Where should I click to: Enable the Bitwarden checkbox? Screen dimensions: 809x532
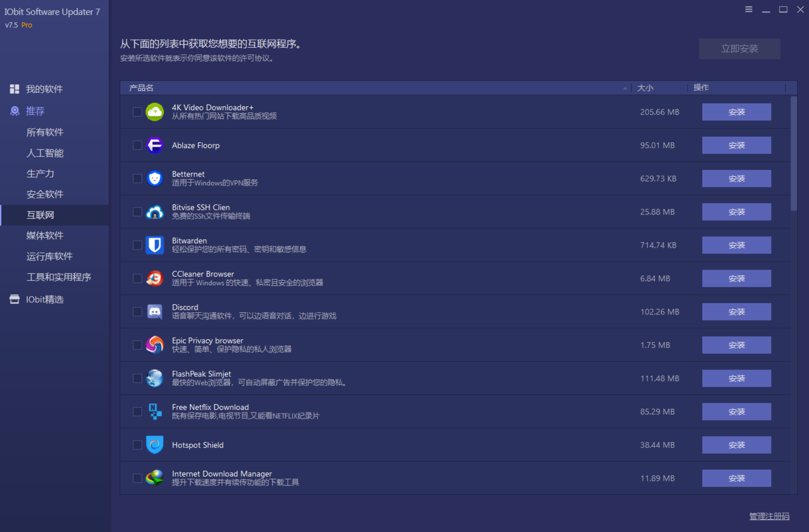pyautogui.click(x=137, y=245)
